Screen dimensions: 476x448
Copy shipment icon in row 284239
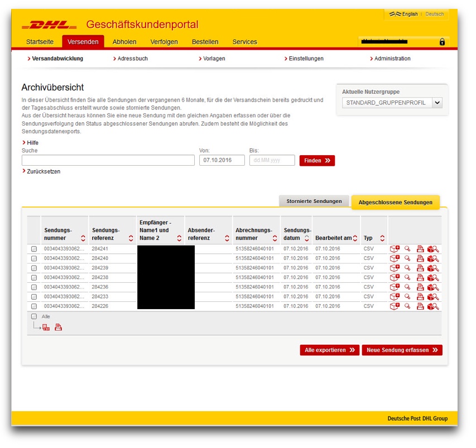pyautogui.click(x=395, y=268)
